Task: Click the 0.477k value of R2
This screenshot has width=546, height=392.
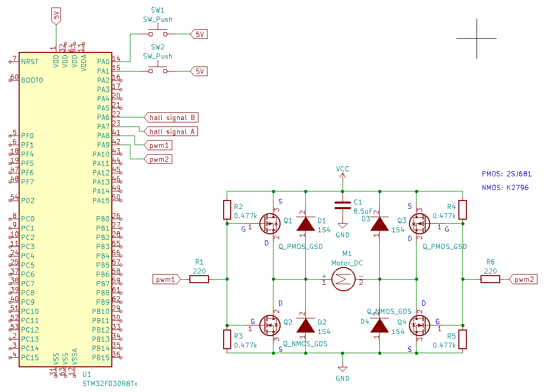Action: tap(246, 216)
